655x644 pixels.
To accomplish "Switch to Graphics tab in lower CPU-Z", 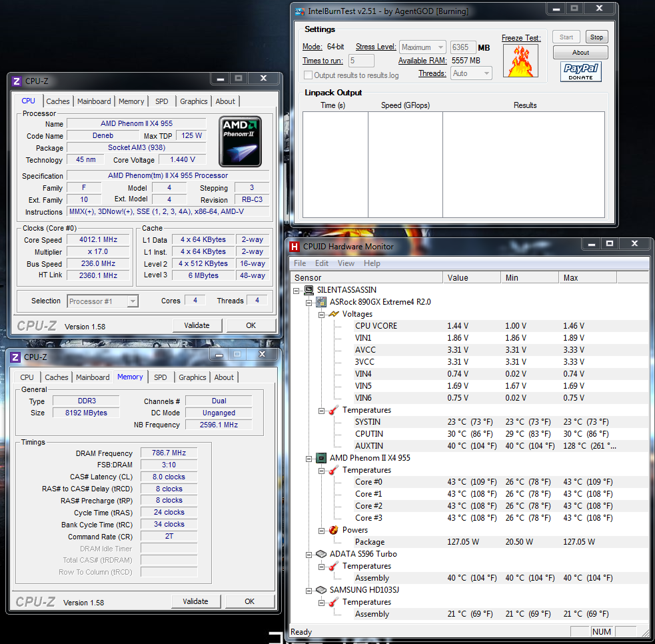I will tap(193, 377).
